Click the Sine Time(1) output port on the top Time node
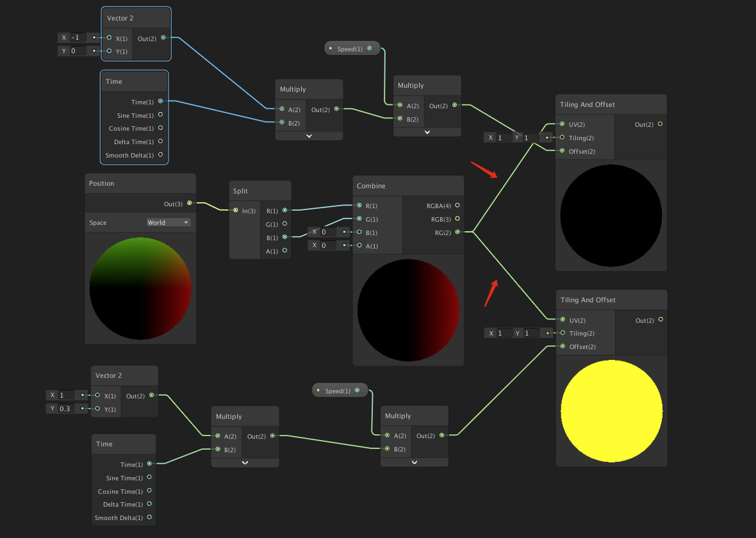Screen dimensions: 756x538 coord(161,115)
